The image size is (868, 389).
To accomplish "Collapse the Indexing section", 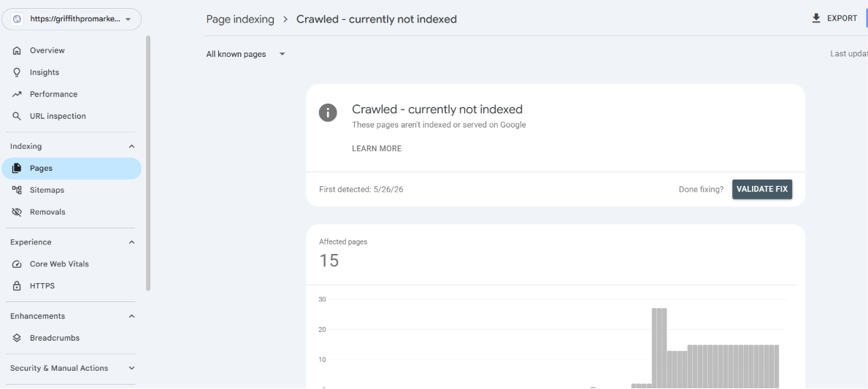I will pos(131,147).
